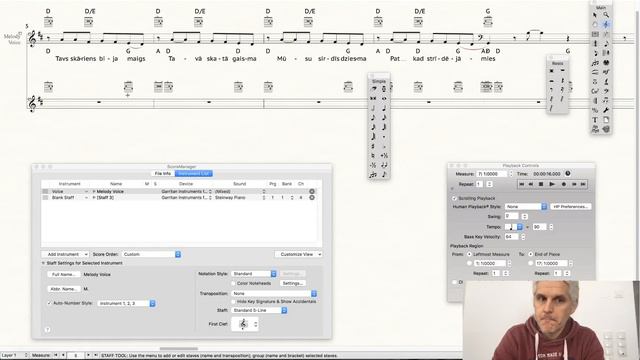Click the clock icon next to Time
This screenshot has height=360, width=640.
point(568,173)
